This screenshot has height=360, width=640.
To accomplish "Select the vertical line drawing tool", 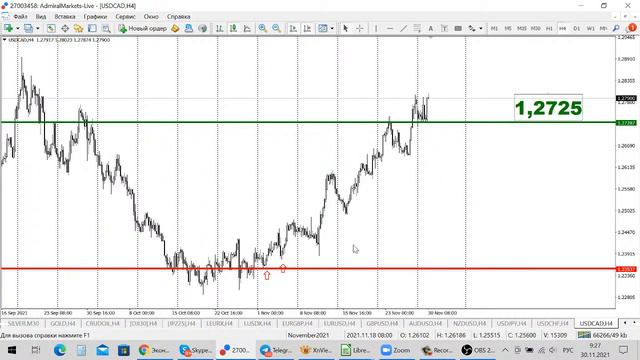I will [x=376, y=28].
